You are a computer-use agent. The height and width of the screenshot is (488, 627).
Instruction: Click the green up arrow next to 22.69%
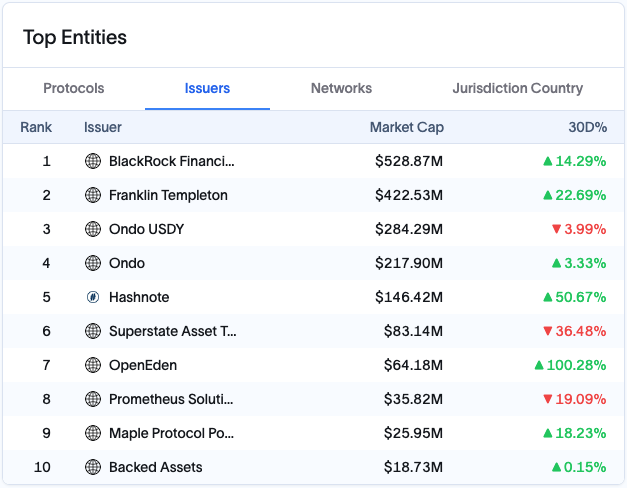(x=548, y=195)
